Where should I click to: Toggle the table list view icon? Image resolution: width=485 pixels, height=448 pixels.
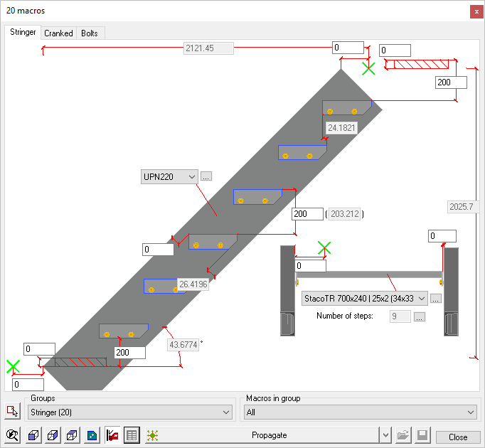[x=132, y=435]
